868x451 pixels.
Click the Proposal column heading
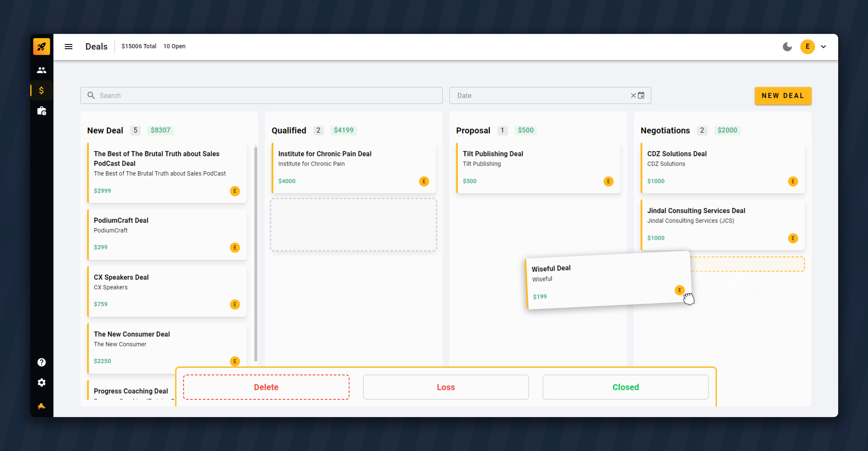coord(473,131)
